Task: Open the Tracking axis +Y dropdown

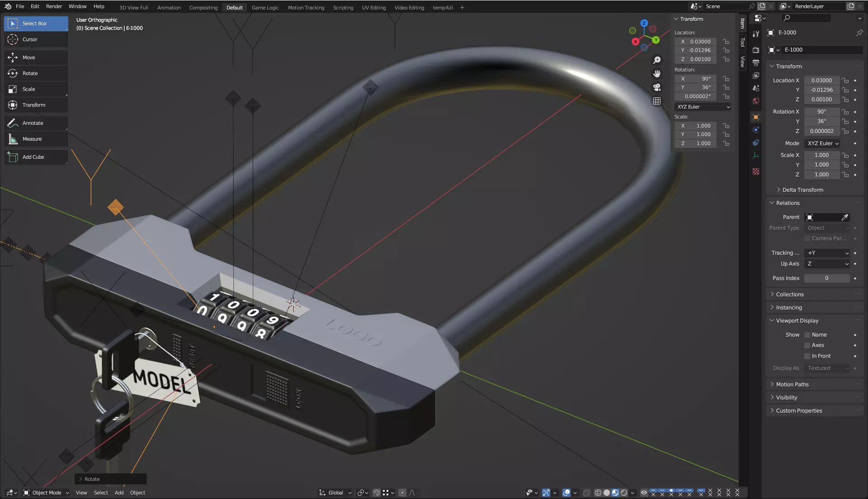Action: tap(827, 253)
